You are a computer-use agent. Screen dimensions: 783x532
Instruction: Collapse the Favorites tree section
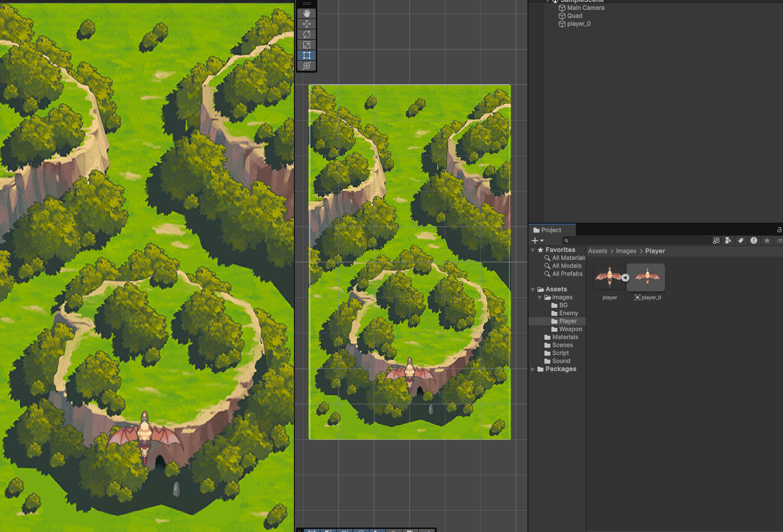pos(533,250)
